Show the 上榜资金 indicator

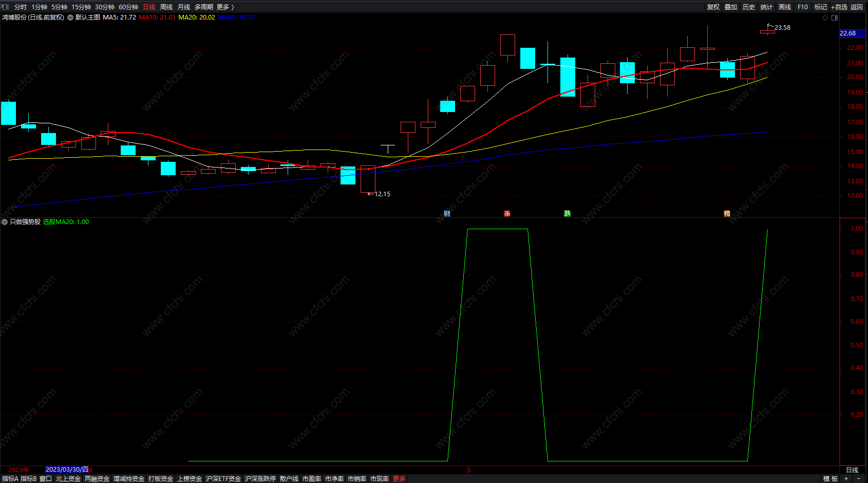pos(190,479)
